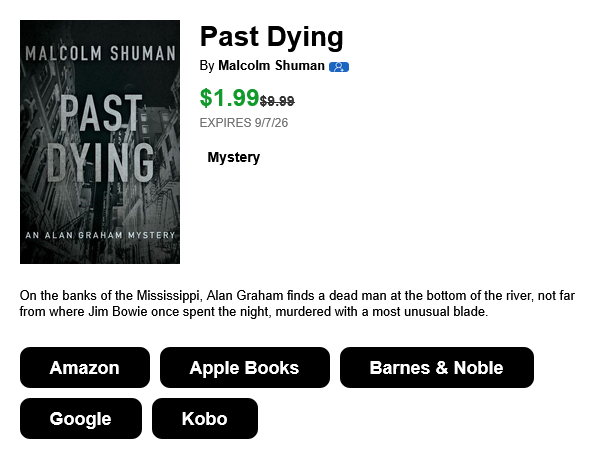Select the Barnes & Noble retailer button

coord(437,367)
